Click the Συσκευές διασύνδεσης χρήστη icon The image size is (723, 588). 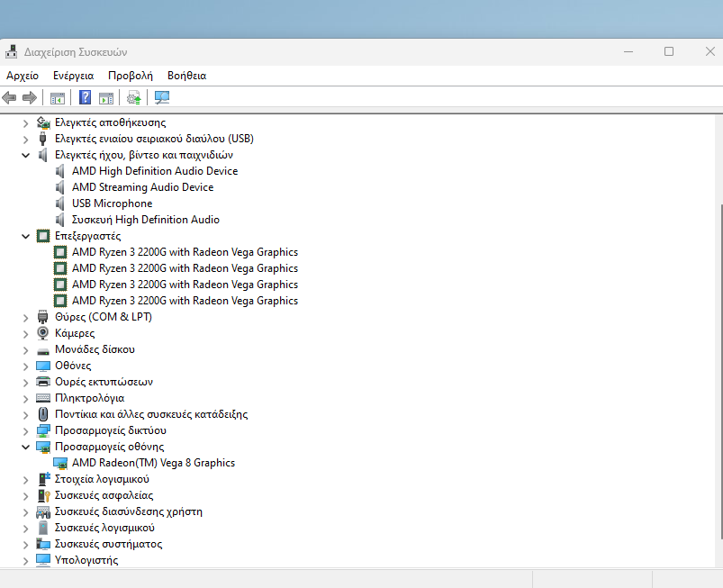(43, 511)
